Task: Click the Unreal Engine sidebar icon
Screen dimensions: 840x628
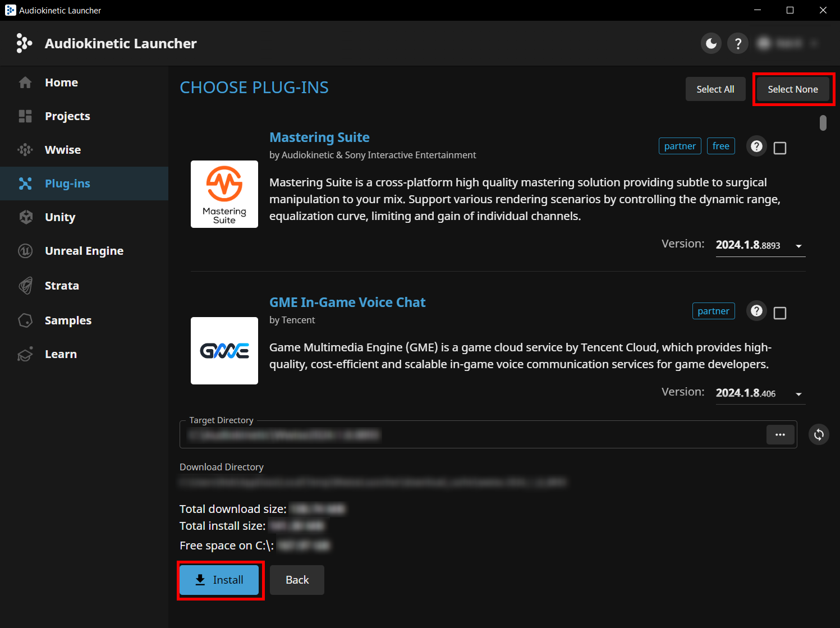Action: point(25,251)
